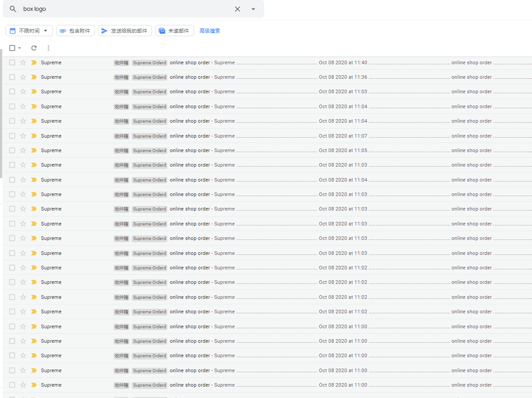Viewport: 532px width, 398px height.
Task: Click the search magnifier icon
Action: click(13, 9)
